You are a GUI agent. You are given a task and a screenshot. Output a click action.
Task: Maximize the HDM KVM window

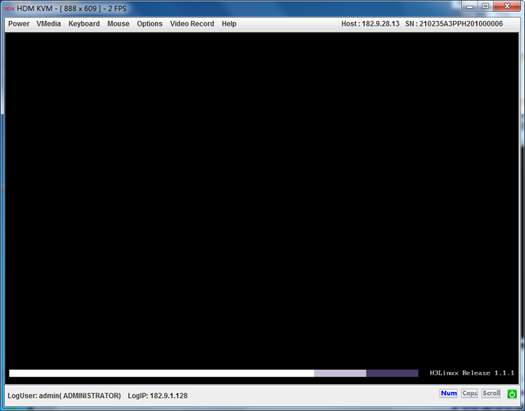pyautogui.click(x=485, y=6)
